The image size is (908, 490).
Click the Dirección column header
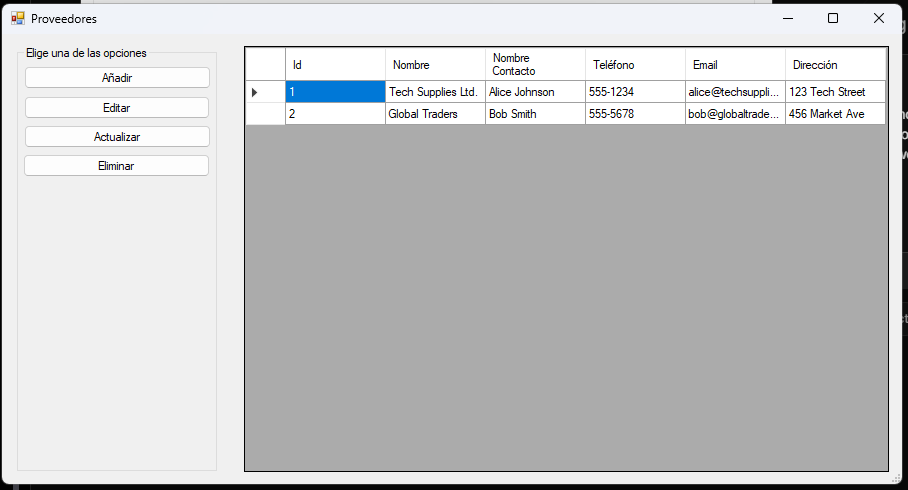click(x=835, y=65)
